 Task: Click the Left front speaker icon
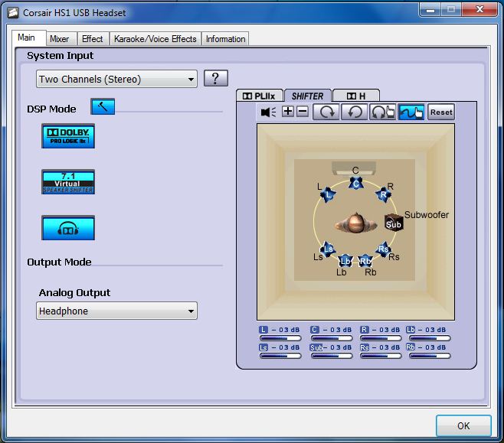[328, 194]
